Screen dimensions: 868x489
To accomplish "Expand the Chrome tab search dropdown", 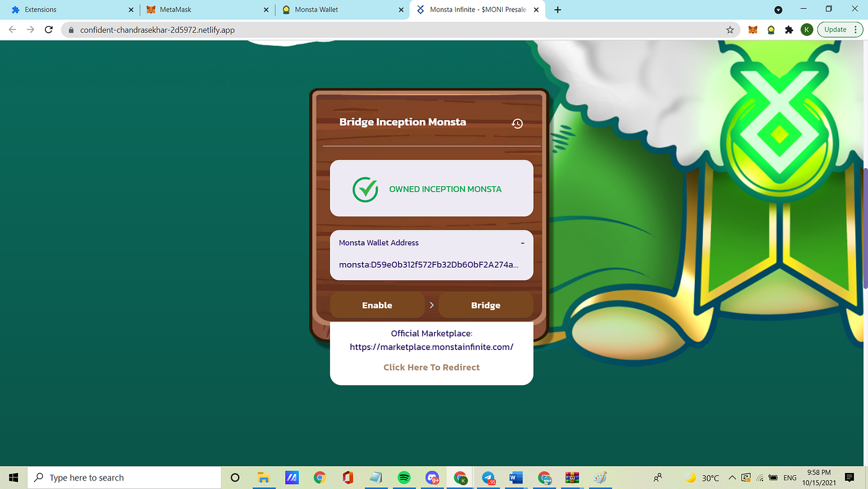I will click(778, 10).
